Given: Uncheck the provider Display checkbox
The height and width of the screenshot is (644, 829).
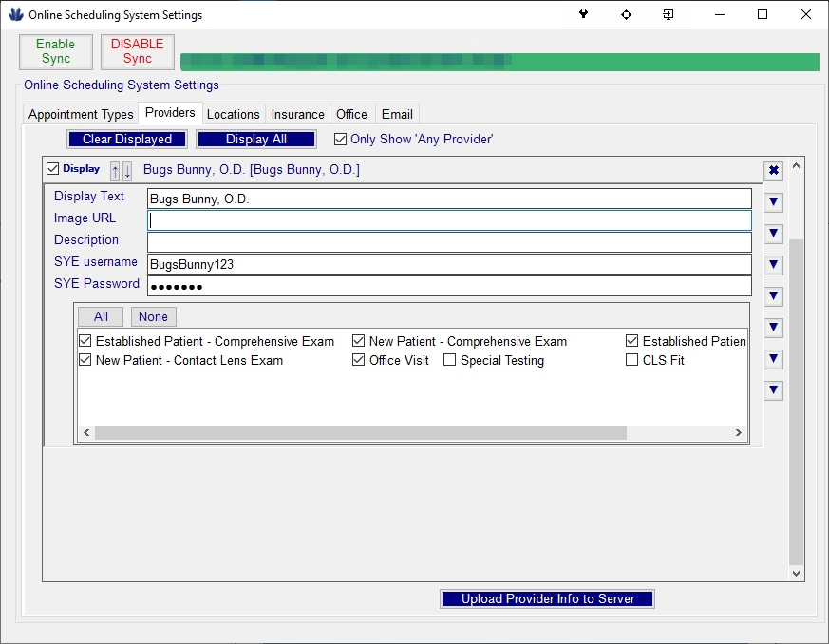Looking at the screenshot, I should [53, 170].
